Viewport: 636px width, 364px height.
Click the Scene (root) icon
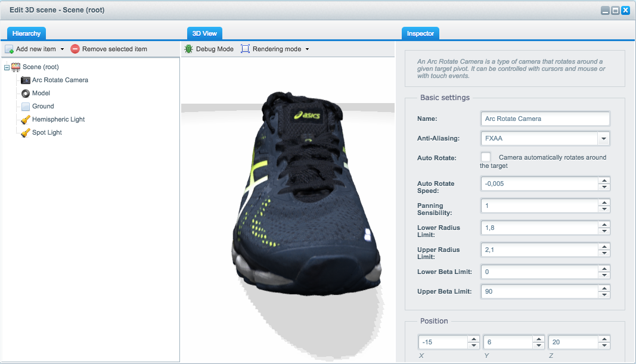[x=16, y=67]
